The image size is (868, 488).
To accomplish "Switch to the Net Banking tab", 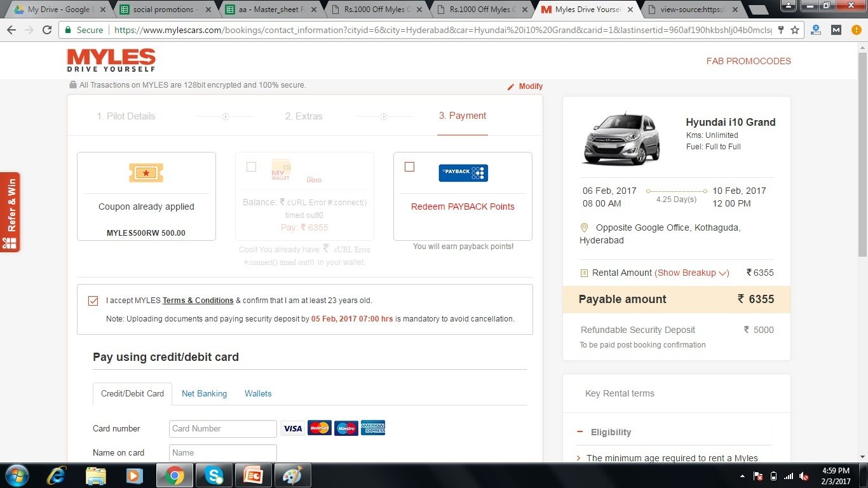I will pyautogui.click(x=204, y=393).
